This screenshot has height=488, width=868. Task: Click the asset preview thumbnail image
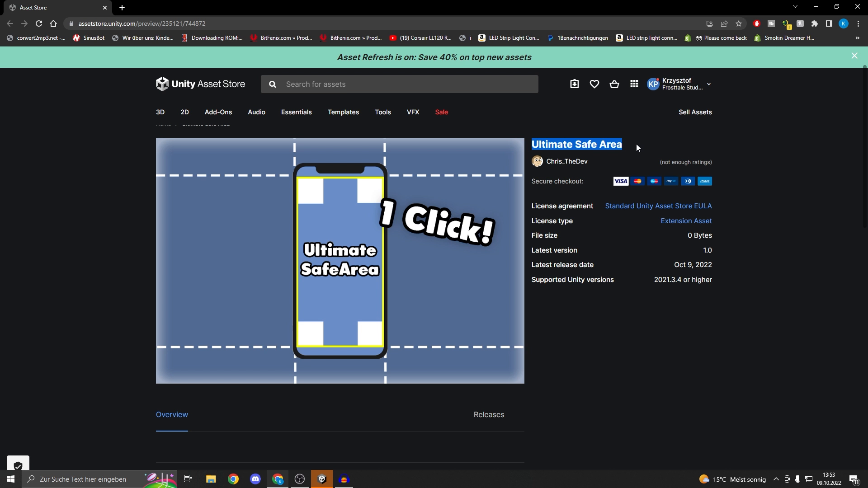pos(340,261)
